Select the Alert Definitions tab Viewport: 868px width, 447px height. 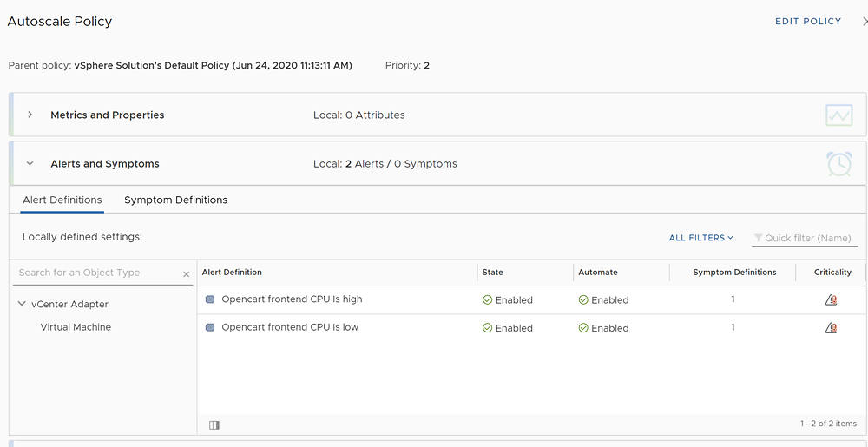[62, 200]
